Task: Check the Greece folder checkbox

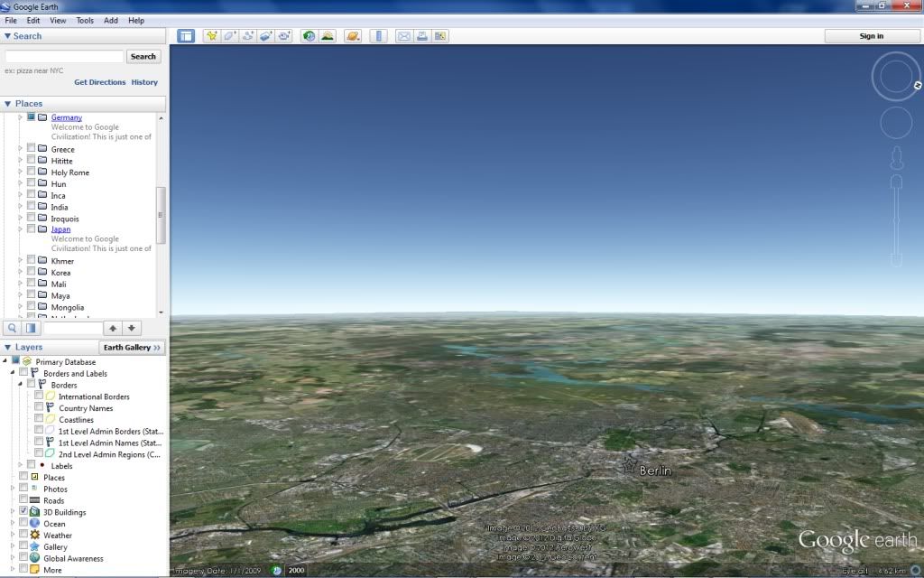Action: (31, 148)
